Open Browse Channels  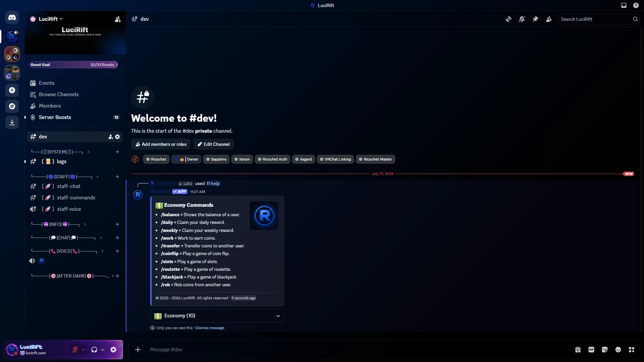[x=75, y=95]
